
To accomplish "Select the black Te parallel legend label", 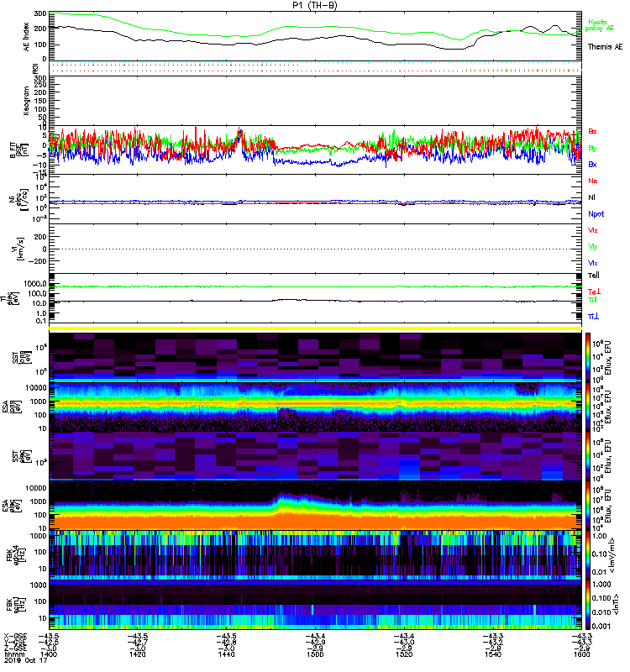I will (594, 276).
